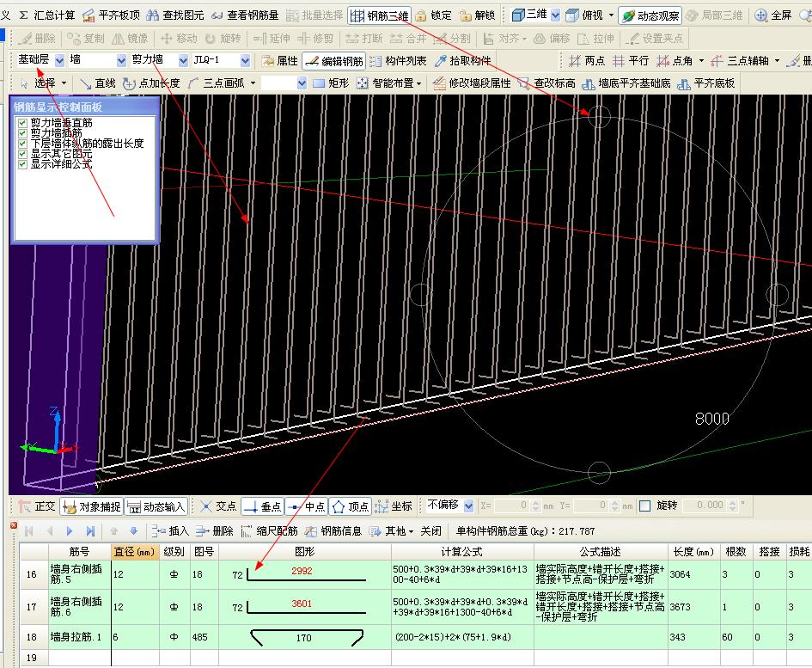Open the 墙 component type dropdown

click(x=122, y=61)
